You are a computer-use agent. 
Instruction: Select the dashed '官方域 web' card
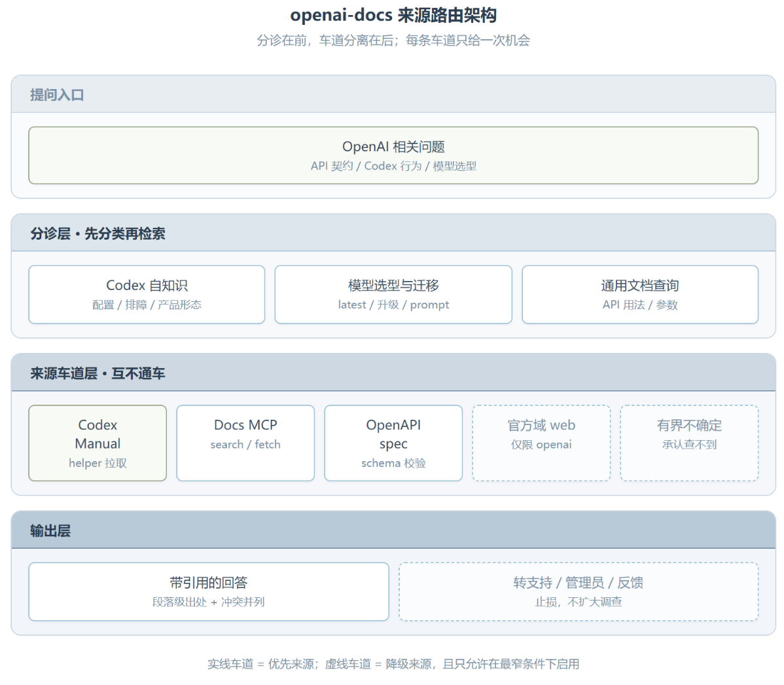(541, 443)
